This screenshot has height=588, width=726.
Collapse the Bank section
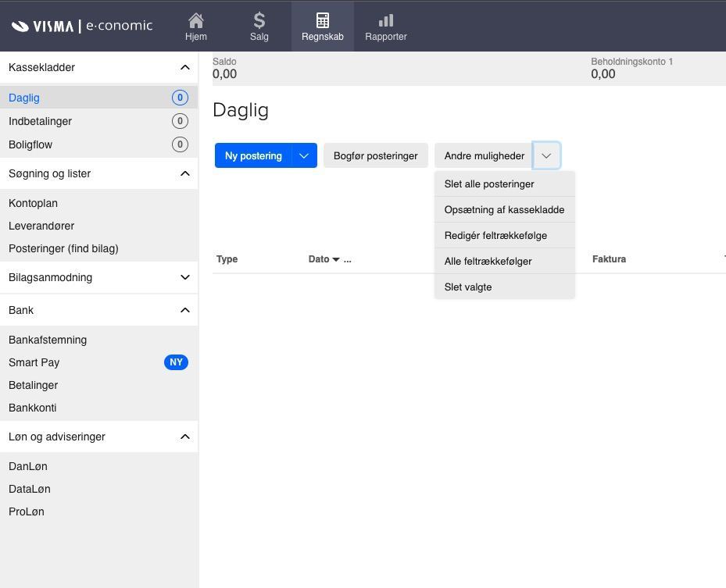pyautogui.click(x=184, y=310)
